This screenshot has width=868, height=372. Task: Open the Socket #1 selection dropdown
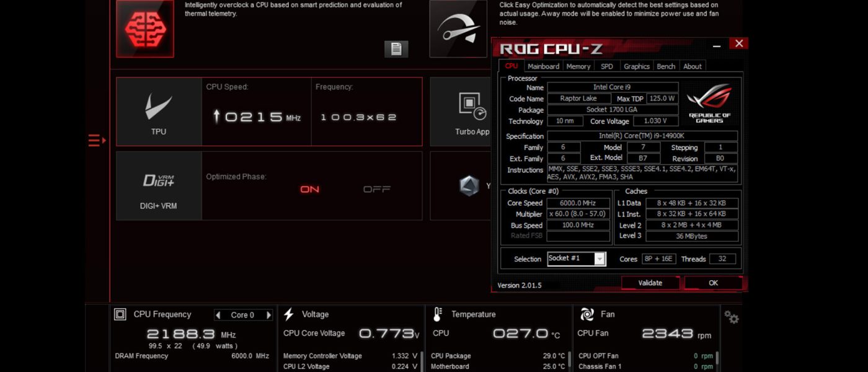click(x=576, y=259)
